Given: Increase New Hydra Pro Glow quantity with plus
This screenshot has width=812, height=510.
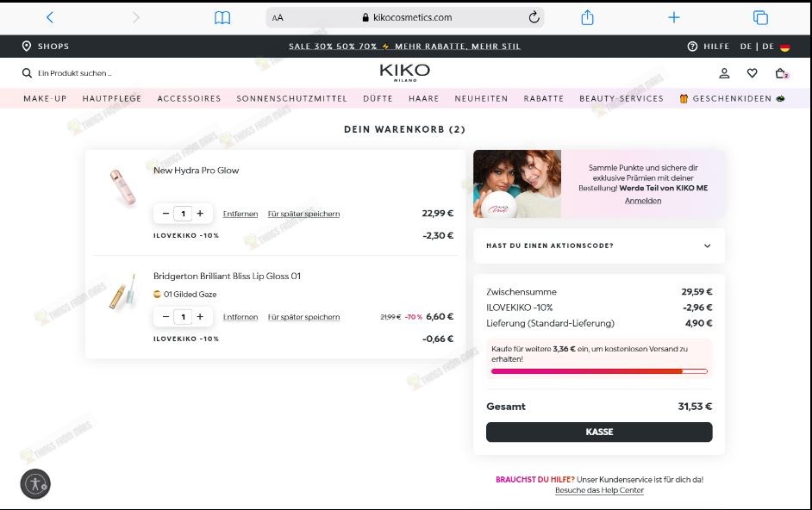Looking at the screenshot, I should point(201,213).
